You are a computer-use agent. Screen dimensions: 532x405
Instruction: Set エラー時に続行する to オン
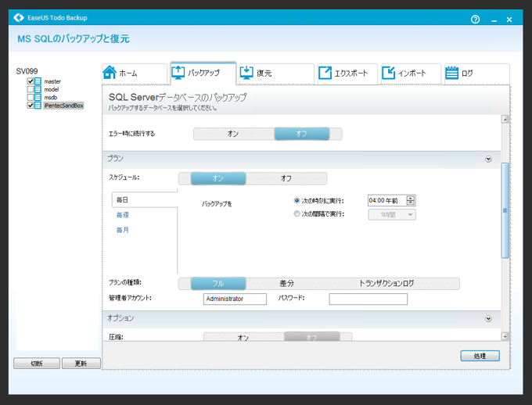(x=233, y=134)
